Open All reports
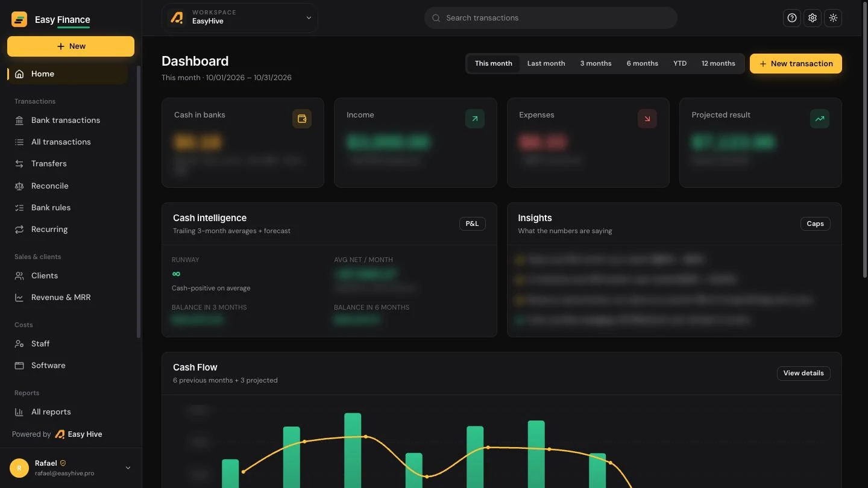 click(68, 412)
